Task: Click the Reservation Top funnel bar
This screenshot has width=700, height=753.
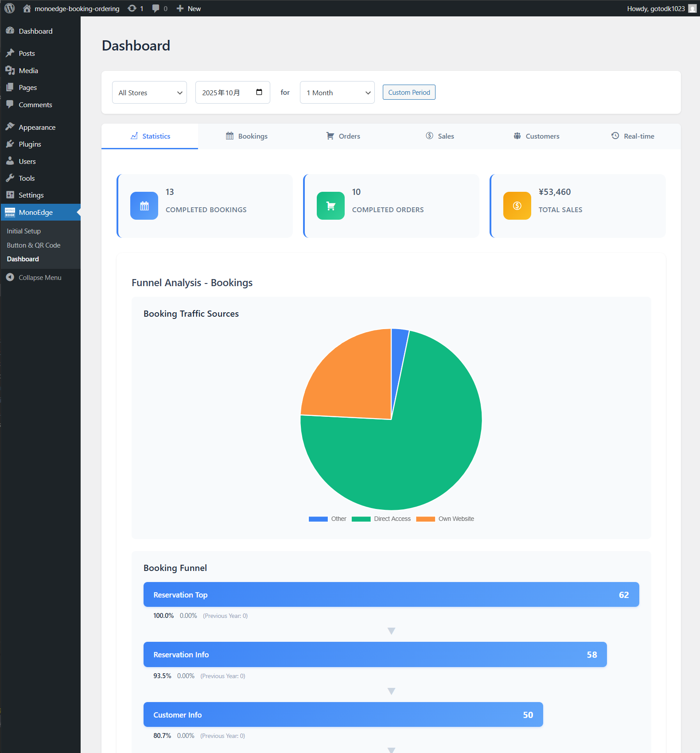Action: click(391, 594)
